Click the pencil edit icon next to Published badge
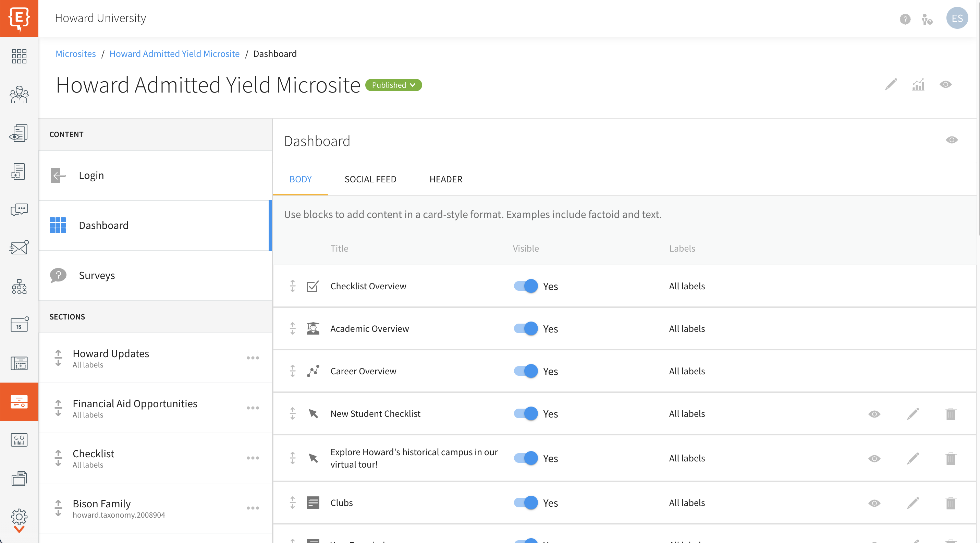This screenshot has width=980, height=543. (x=891, y=84)
